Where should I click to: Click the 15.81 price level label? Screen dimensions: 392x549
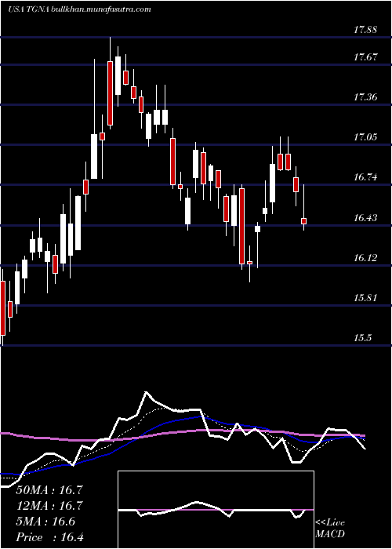point(365,298)
